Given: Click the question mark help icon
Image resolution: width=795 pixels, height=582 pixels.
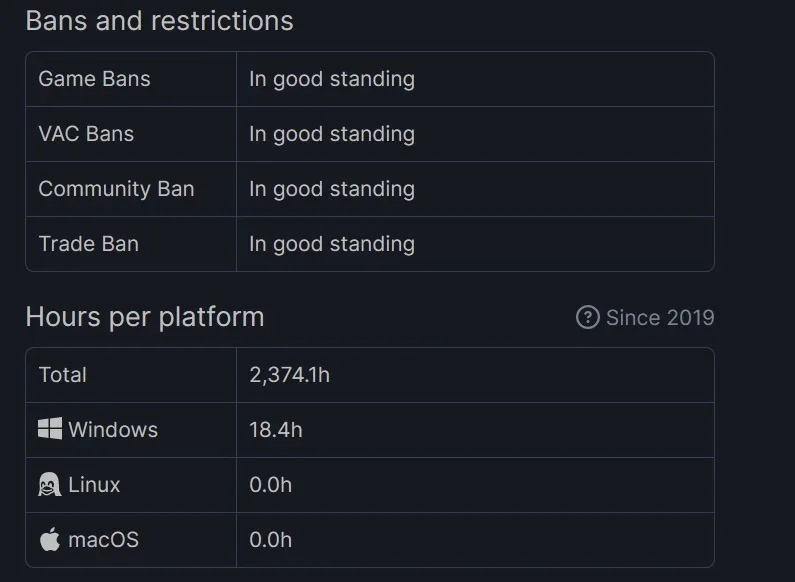Looking at the screenshot, I should (x=588, y=317).
